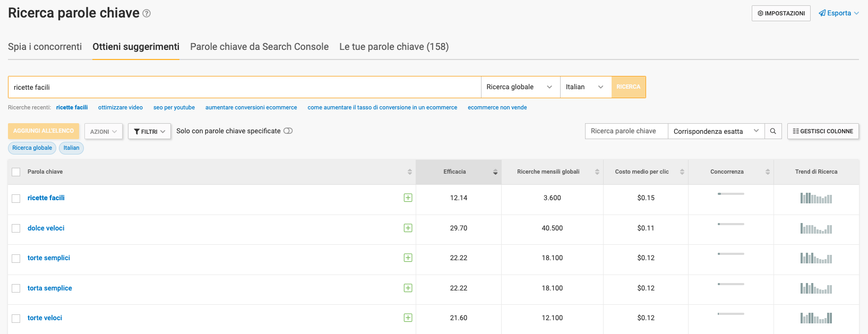This screenshot has width=868, height=334.
Task: Click efficacy value 29.70
Action: [459, 228]
